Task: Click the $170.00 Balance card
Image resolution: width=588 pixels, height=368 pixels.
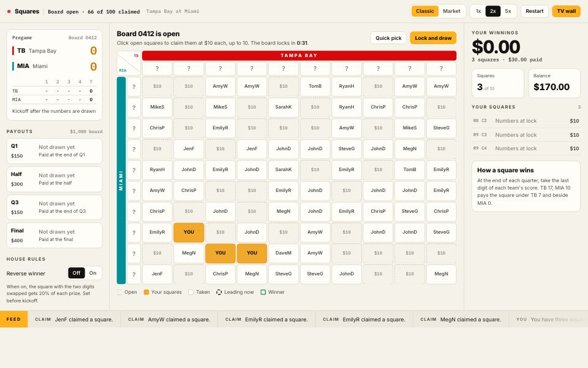Action: (x=554, y=83)
